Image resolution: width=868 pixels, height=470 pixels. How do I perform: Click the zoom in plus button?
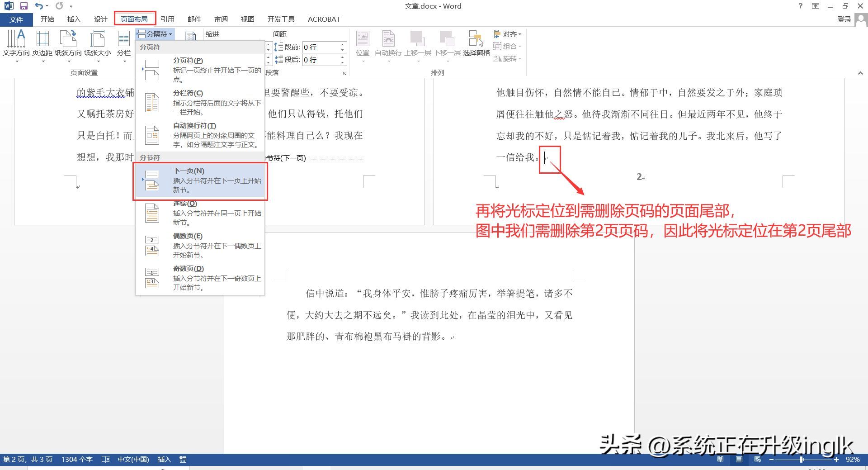coord(836,459)
